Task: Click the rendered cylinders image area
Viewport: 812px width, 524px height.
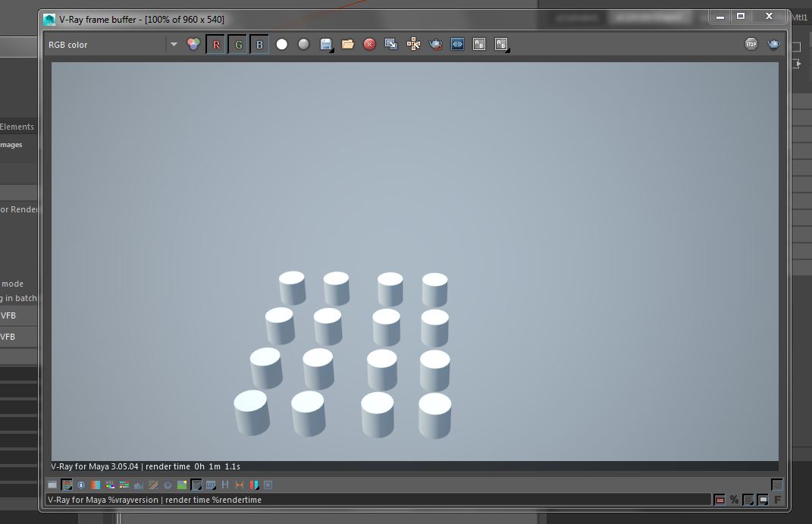Action: pyautogui.click(x=415, y=262)
